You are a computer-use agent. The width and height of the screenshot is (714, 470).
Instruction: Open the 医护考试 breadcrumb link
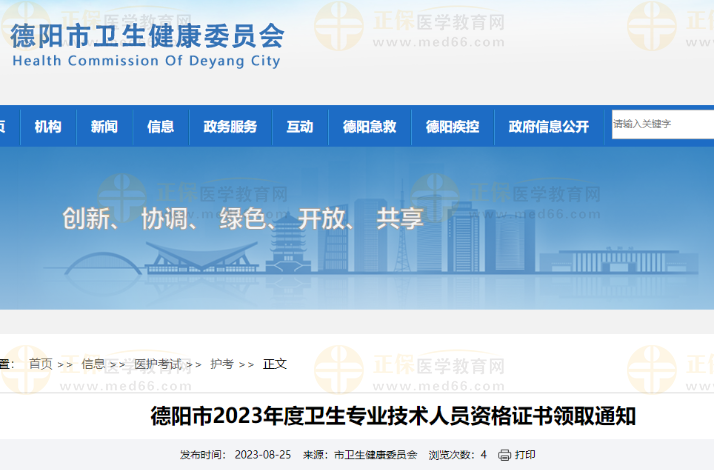tap(158, 364)
